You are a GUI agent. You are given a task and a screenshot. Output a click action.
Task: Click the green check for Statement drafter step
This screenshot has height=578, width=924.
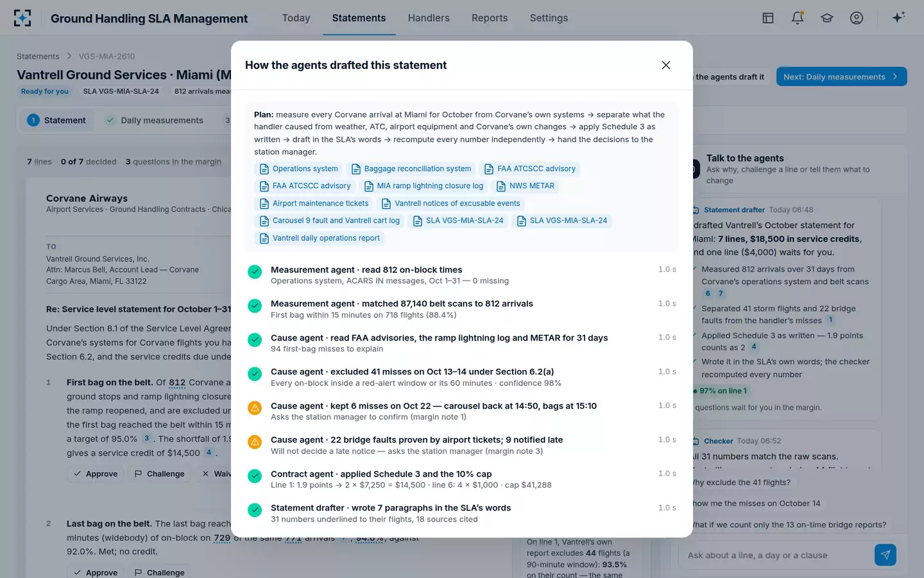point(255,509)
